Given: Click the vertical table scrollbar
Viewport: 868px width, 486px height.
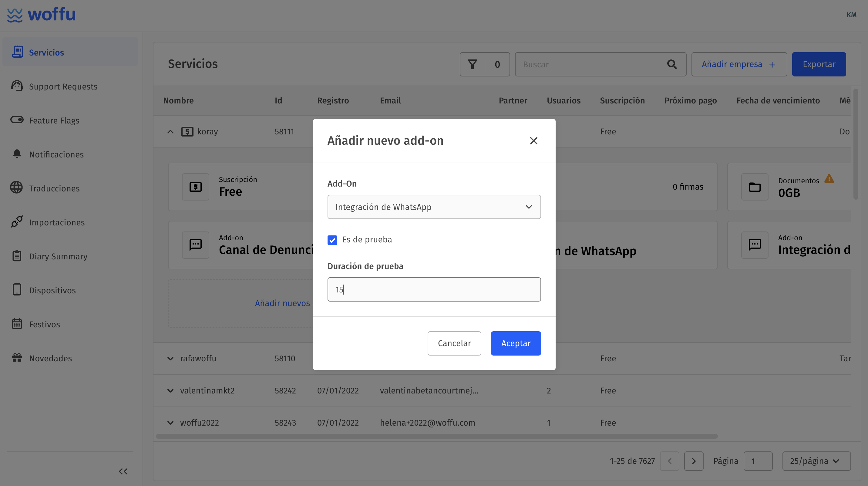Looking at the screenshot, I should [856, 144].
